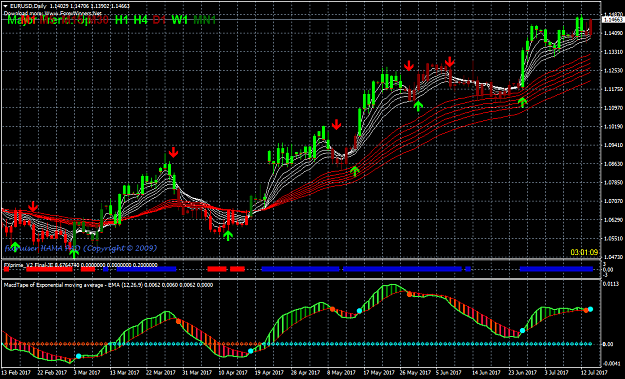The width and height of the screenshot is (625, 379).
Task: Click the 0.0113 value on the MACD scale
Action: [x=611, y=285]
